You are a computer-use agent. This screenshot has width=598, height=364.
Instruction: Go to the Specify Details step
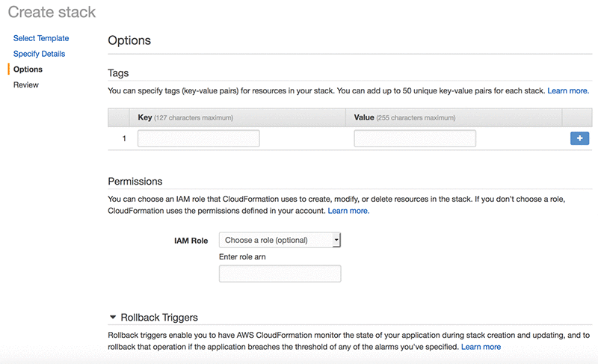tap(39, 54)
